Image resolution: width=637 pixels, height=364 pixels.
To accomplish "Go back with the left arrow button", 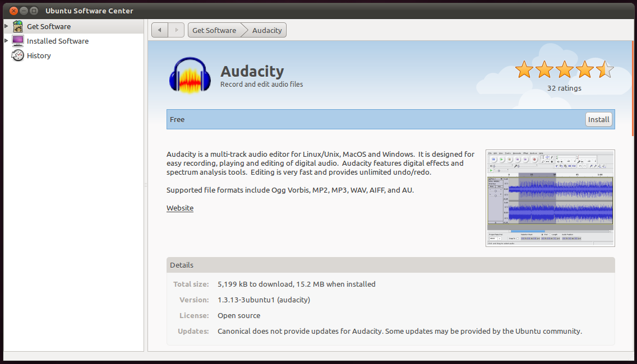I will pyautogui.click(x=160, y=30).
